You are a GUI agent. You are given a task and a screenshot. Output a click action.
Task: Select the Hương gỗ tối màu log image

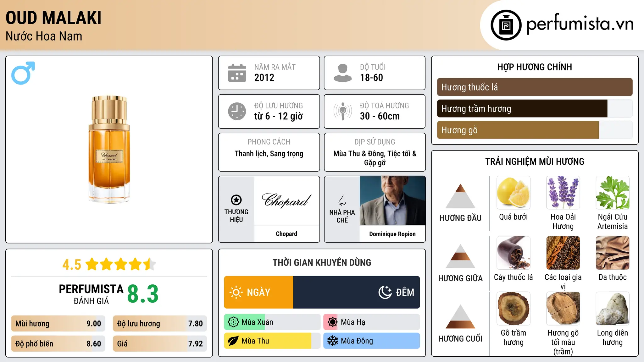click(x=563, y=309)
